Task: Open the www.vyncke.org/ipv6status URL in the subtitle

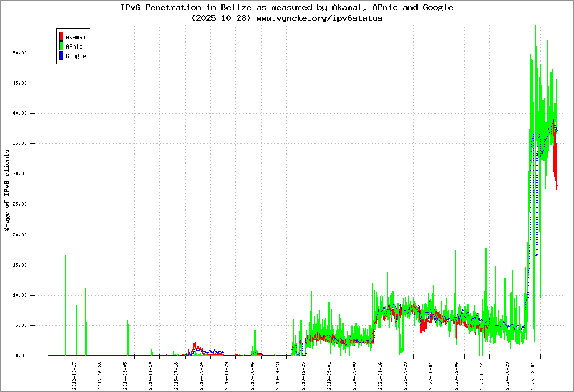Action: coord(318,18)
